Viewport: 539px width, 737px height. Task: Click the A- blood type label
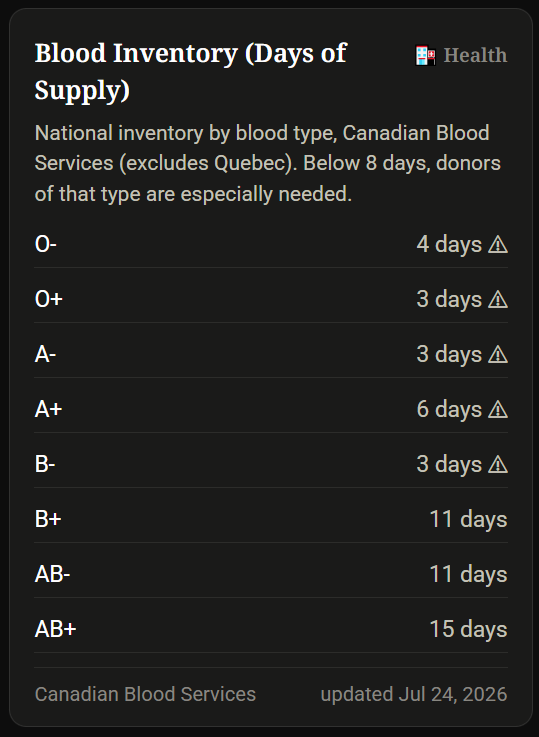pyautogui.click(x=45, y=354)
